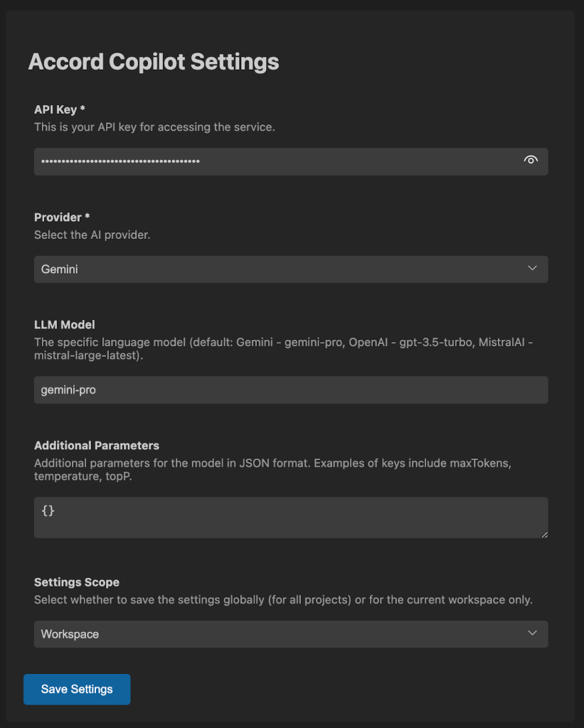The image size is (584, 728).
Task: Click the Accord Copilot Settings heading
Action: pyautogui.click(x=153, y=62)
